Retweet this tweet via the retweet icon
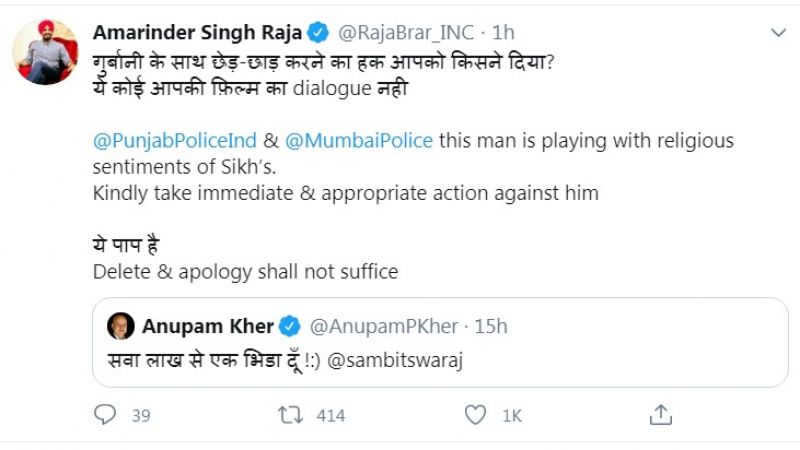Image resolution: width=800 pixels, height=450 pixels. (291, 414)
